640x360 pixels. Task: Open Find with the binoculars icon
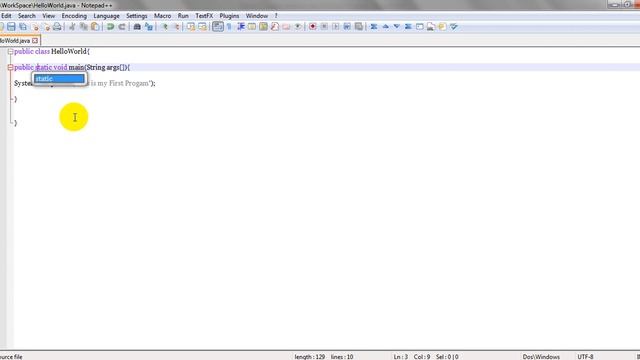pyautogui.click(x=137, y=27)
